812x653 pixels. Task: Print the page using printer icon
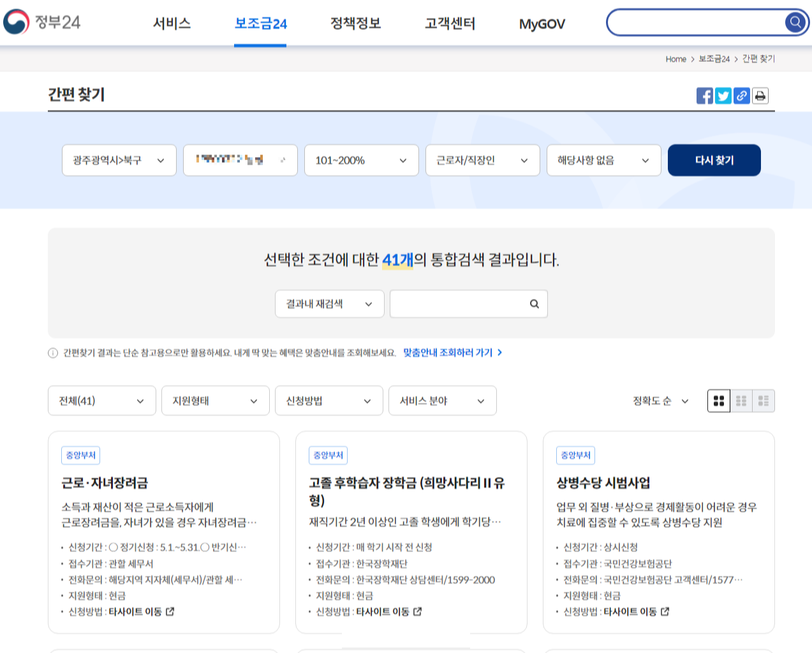760,96
